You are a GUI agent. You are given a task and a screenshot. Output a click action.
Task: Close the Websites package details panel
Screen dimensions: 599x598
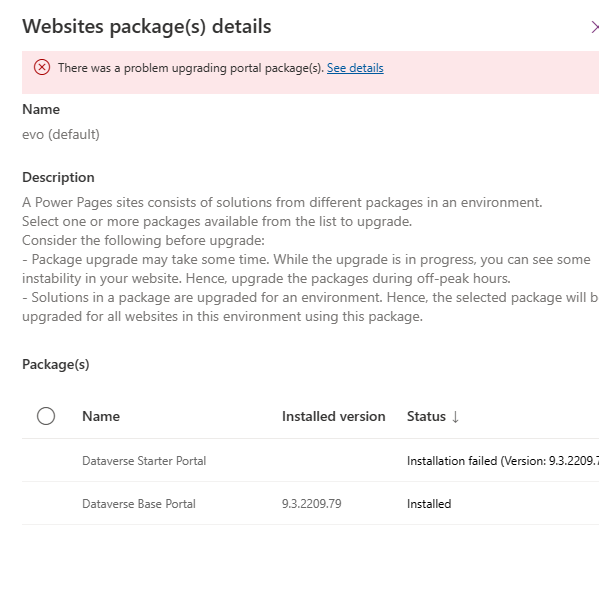click(594, 28)
